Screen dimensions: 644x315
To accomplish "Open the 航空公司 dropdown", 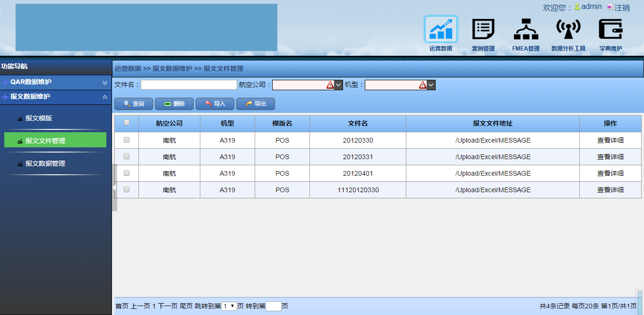I will pyautogui.click(x=338, y=85).
